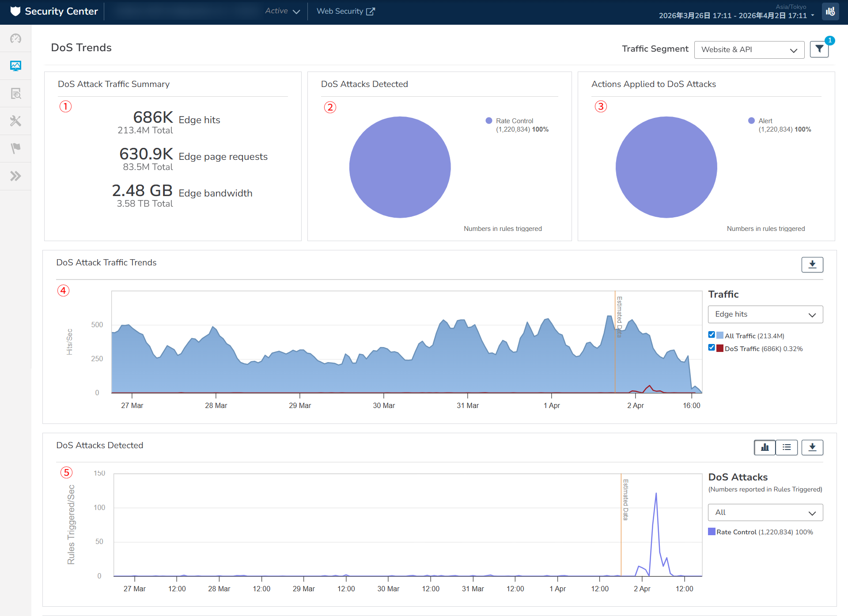
Task: Uncheck the All Traffic checkbox
Action: click(x=712, y=335)
